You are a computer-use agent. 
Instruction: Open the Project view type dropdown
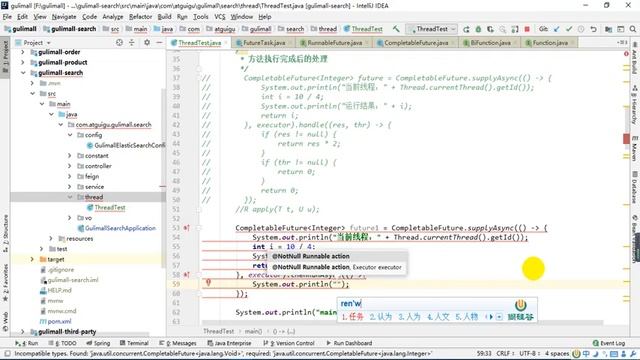[37, 42]
